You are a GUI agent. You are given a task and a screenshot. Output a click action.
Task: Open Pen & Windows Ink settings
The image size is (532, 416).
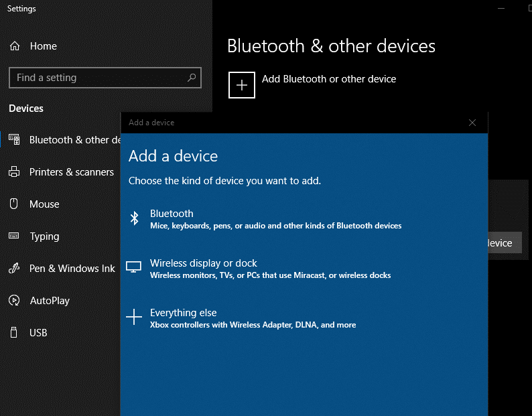[x=72, y=269]
